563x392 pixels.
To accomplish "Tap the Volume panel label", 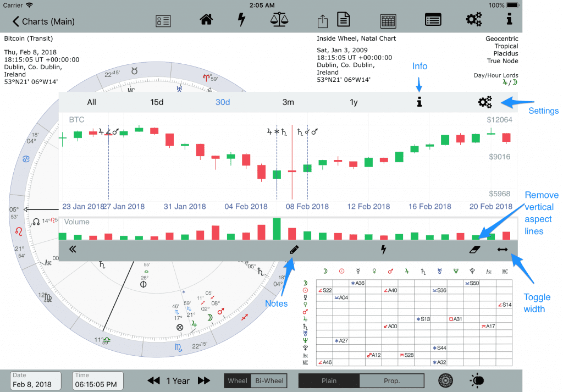I will 76,222.
